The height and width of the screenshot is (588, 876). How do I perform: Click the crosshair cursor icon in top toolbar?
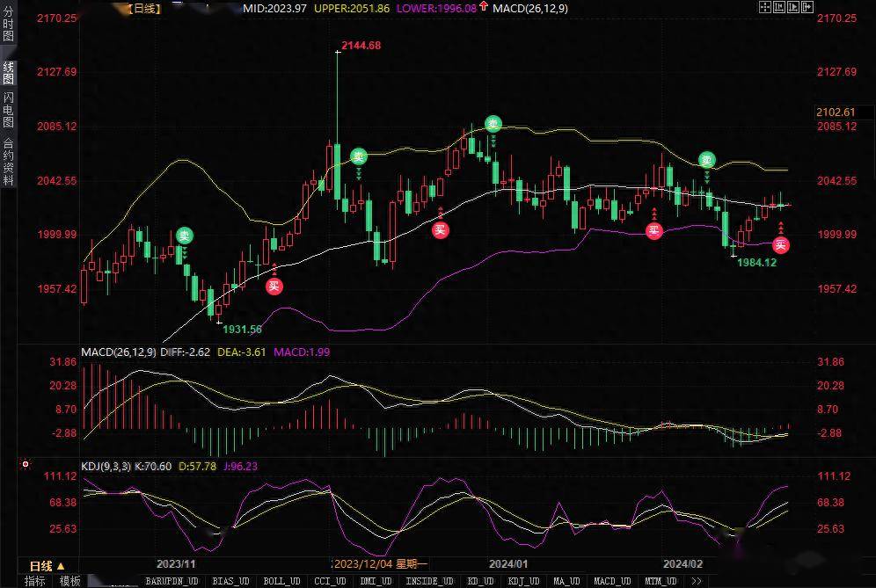(764, 7)
